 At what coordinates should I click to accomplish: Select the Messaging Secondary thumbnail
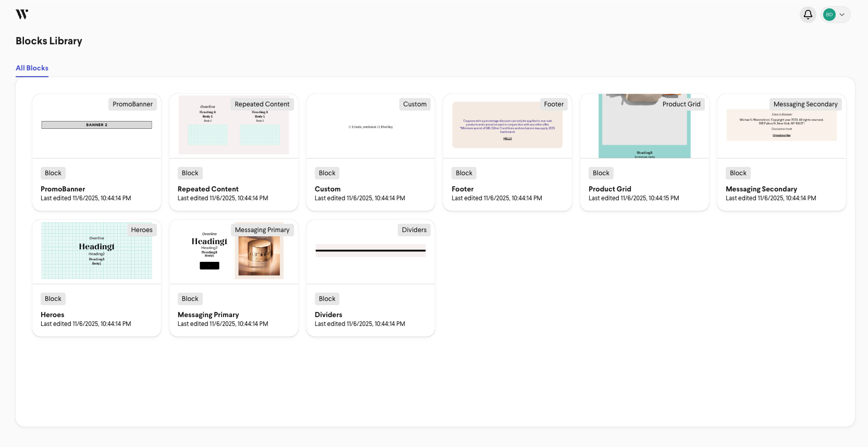pyautogui.click(x=781, y=126)
